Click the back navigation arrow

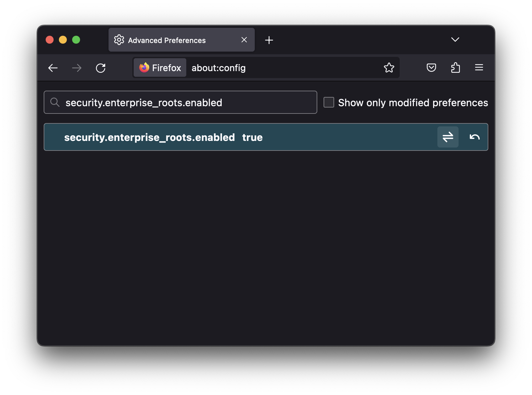coord(53,68)
